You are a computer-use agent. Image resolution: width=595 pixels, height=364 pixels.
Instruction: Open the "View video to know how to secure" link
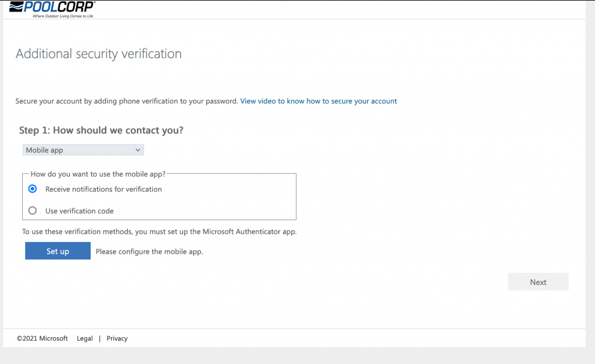(x=318, y=101)
